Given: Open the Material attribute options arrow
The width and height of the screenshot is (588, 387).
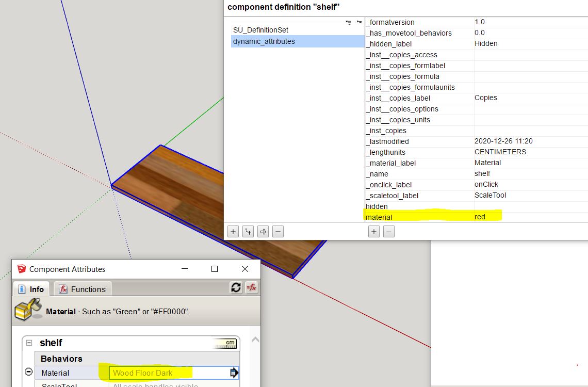Looking at the screenshot, I should pos(233,372).
